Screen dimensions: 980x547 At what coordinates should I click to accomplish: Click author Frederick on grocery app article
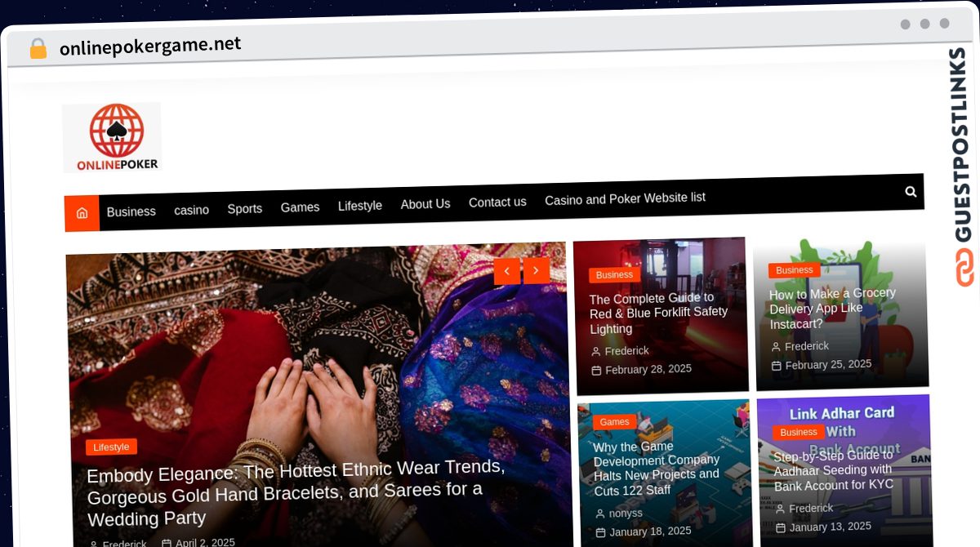coord(806,346)
